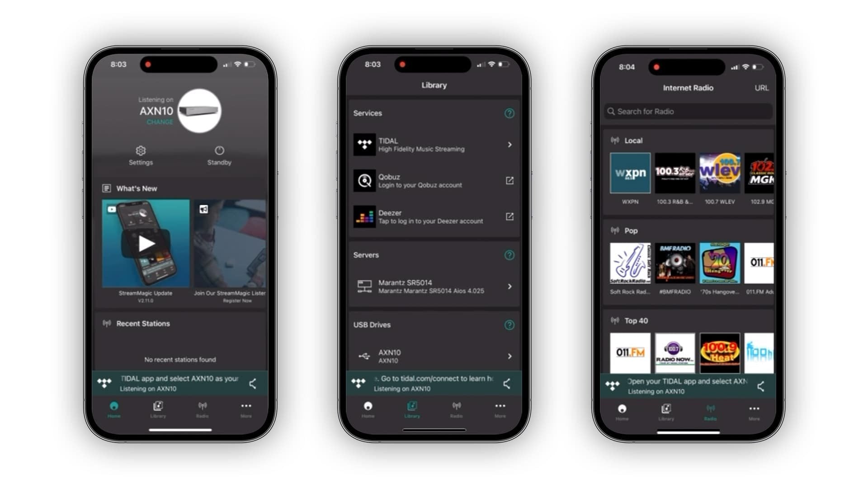Expand the AXN10 USB Drive entry
This screenshot has height=488, width=868.
509,356
